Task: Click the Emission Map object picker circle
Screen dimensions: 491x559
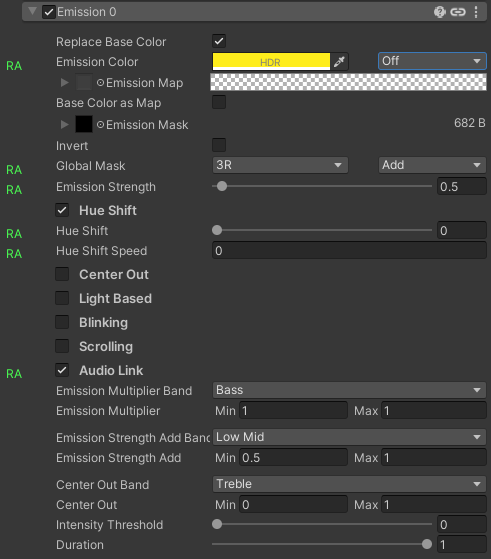Action: coord(101,83)
